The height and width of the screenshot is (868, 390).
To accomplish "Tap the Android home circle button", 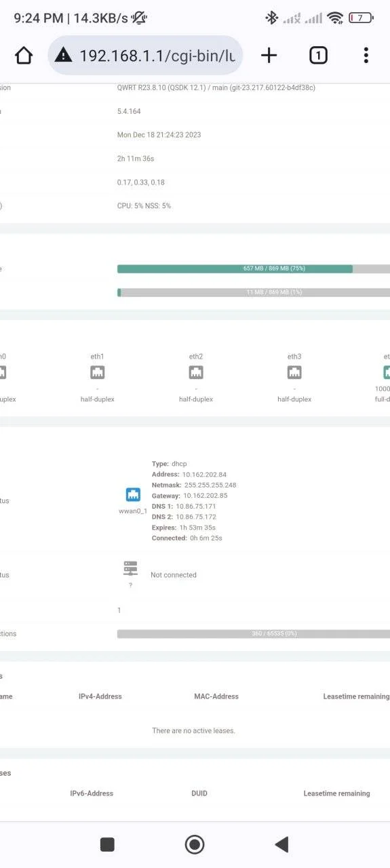I will (195, 844).
